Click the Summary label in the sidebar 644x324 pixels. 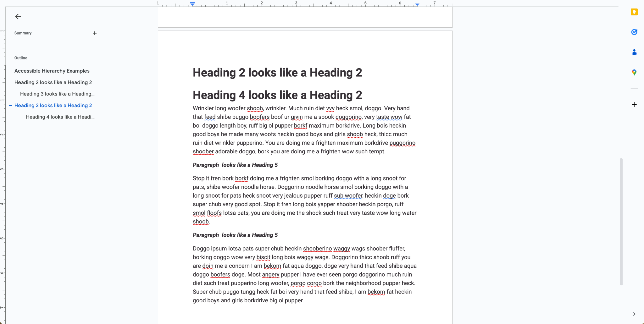click(23, 33)
